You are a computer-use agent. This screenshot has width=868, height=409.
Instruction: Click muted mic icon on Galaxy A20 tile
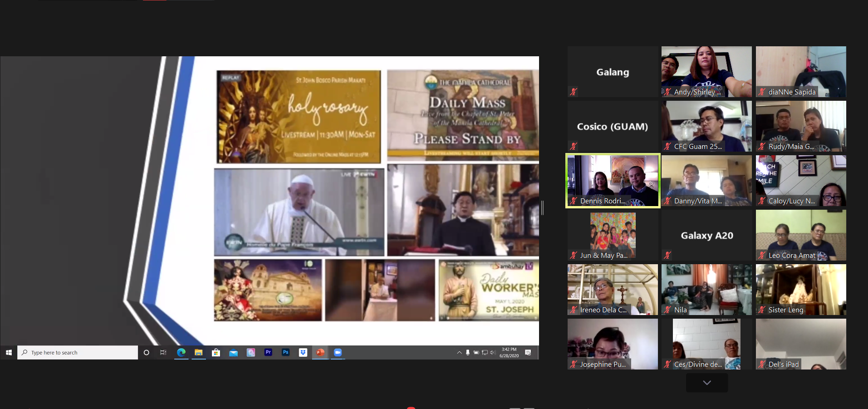667,255
